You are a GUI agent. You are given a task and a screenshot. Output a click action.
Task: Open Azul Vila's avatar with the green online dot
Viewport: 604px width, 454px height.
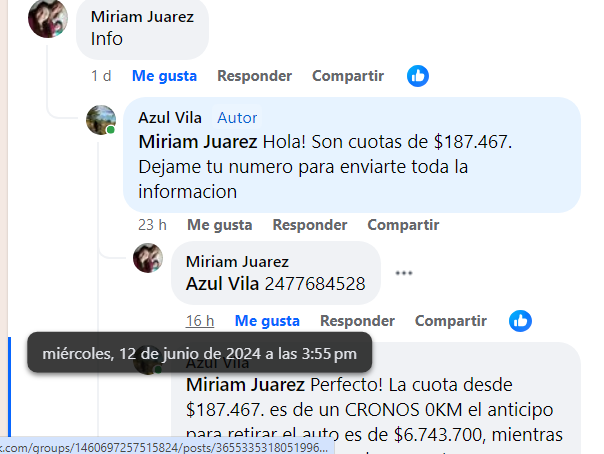click(101, 120)
